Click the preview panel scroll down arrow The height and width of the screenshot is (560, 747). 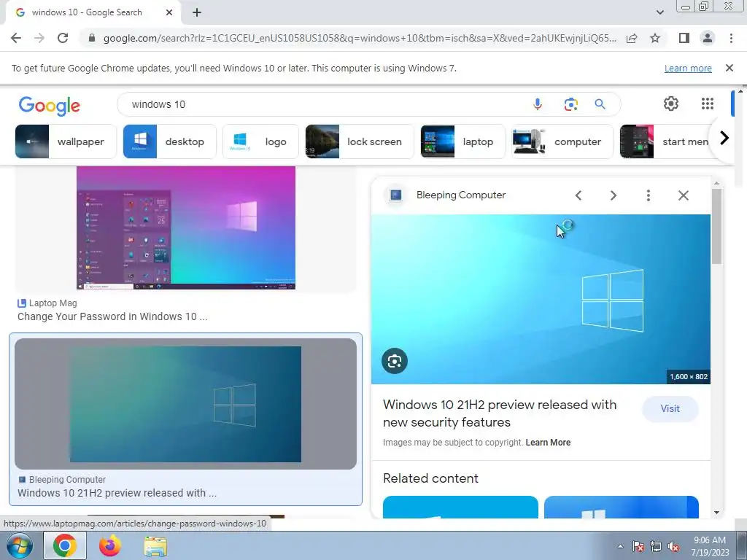(717, 513)
